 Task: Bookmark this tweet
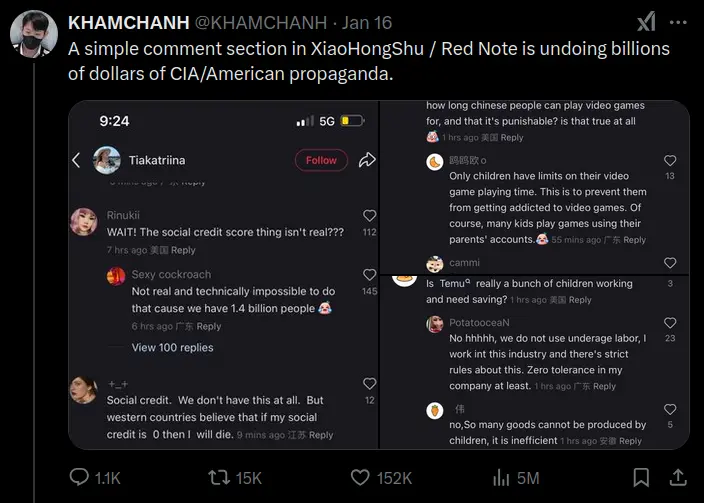pos(639,478)
